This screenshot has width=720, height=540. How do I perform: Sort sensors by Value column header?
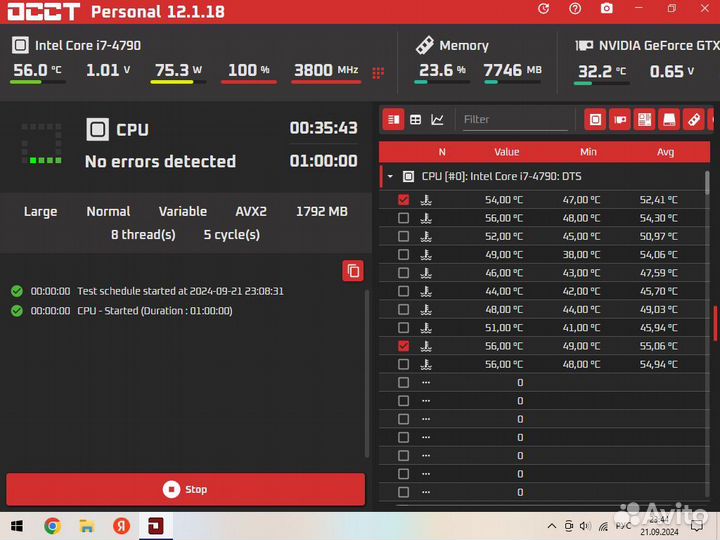507,152
